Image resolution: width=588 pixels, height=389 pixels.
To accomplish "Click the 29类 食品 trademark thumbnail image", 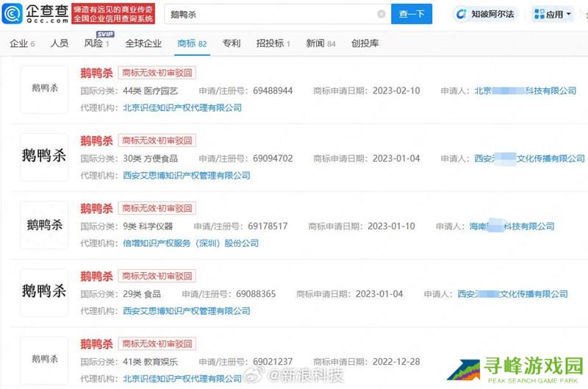I will (x=44, y=292).
